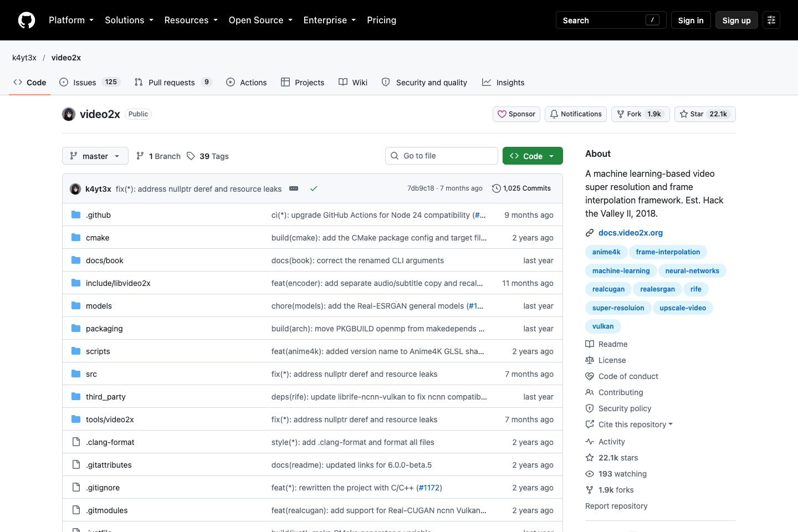Expand the Solutions menu
This screenshot has height=532, width=798.
[129, 20]
